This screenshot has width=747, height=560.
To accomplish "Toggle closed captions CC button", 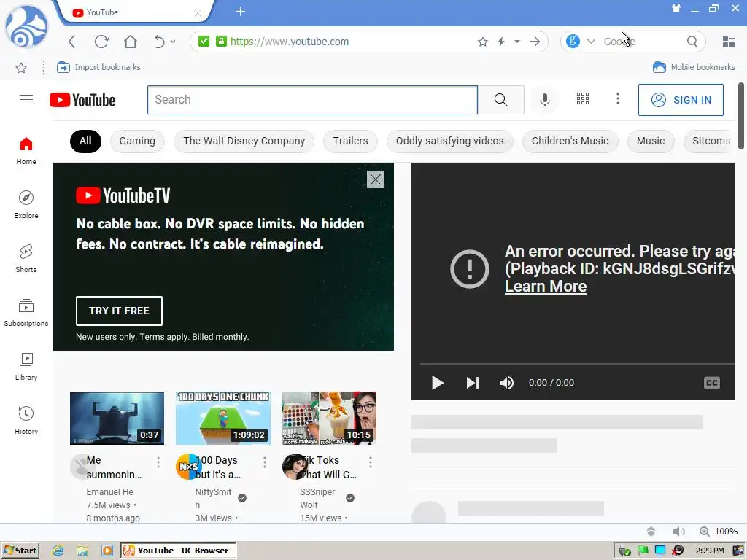I will [x=712, y=383].
